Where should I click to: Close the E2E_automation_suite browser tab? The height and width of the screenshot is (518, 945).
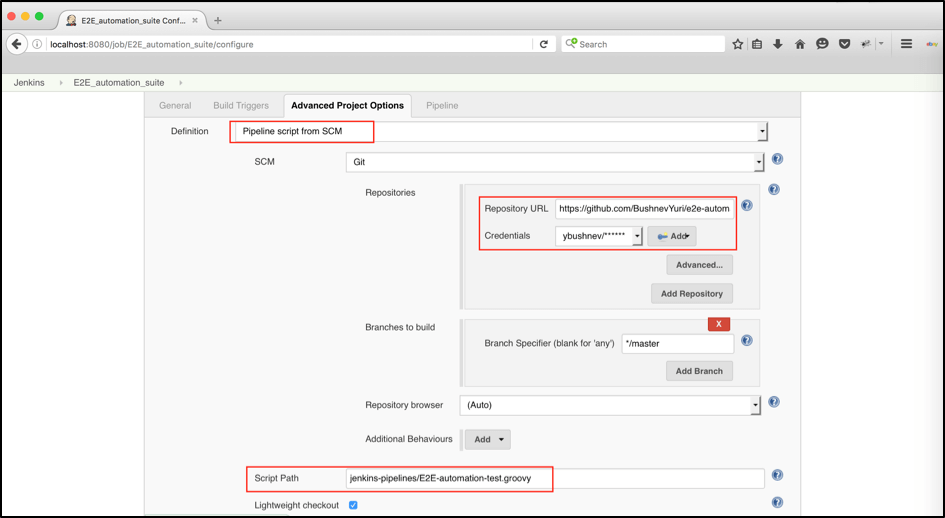pyautogui.click(x=195, y=20)
